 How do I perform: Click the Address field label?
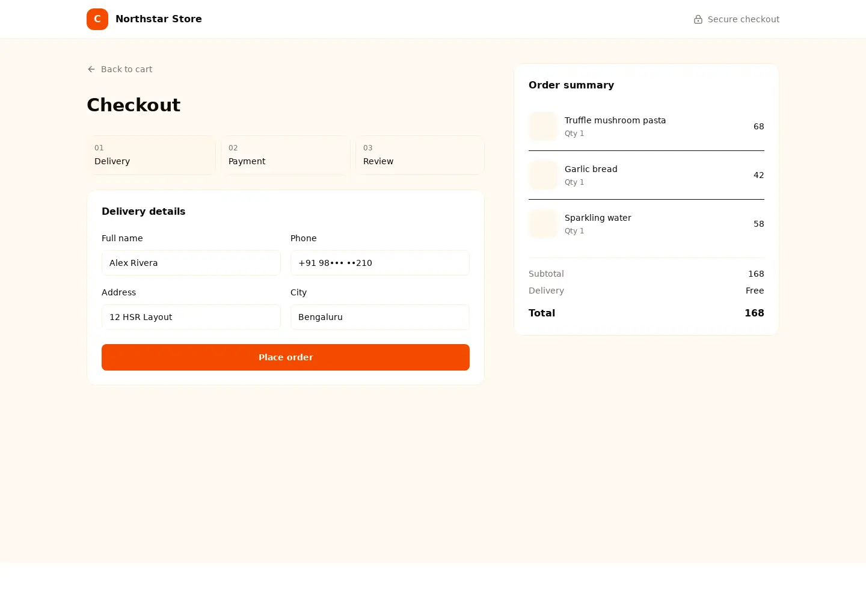pos(118,292)
